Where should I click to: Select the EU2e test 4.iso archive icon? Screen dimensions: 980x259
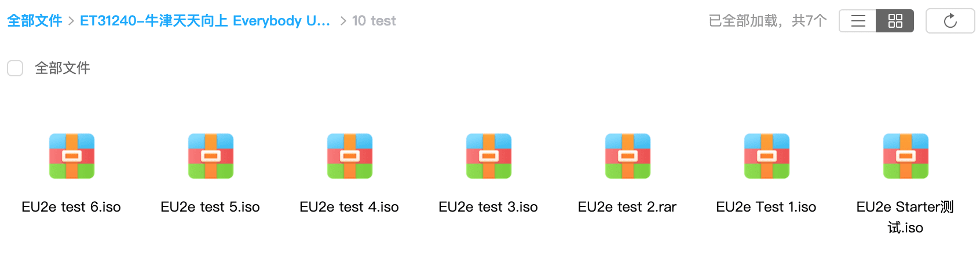pos(350,156)
